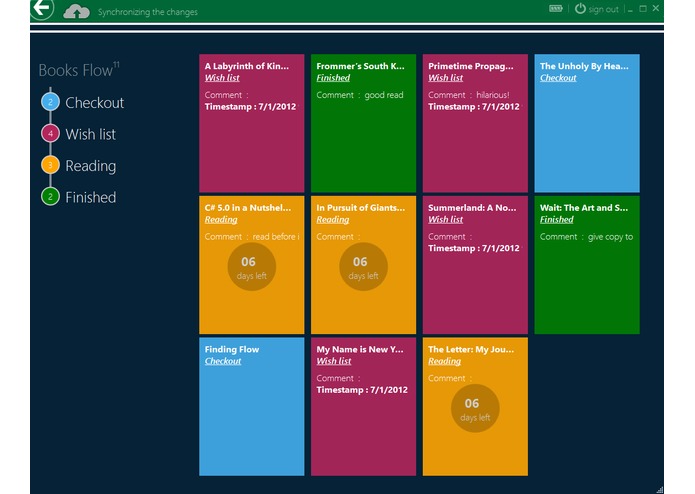Filter books by Reading category
Viewport: 695px width, 494px height.
(x=90, y=166)
